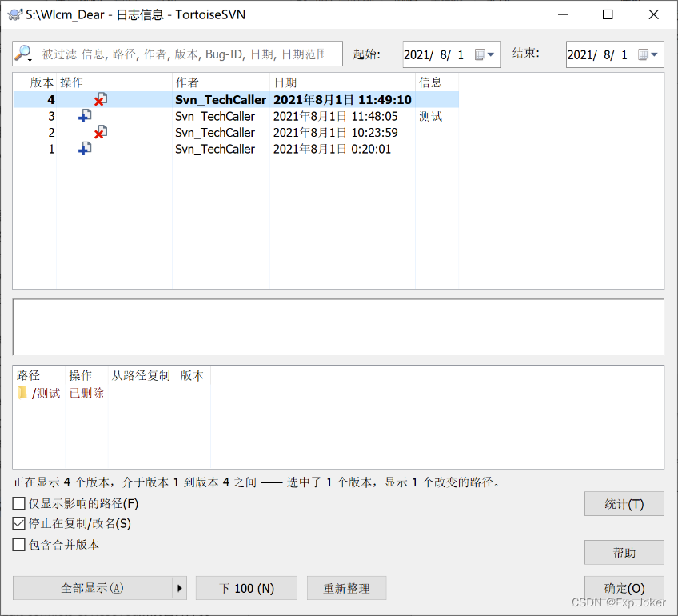678x616 pixels.
Task: Click the folder icon beside /测试 path
Action: tap(23, 393)
